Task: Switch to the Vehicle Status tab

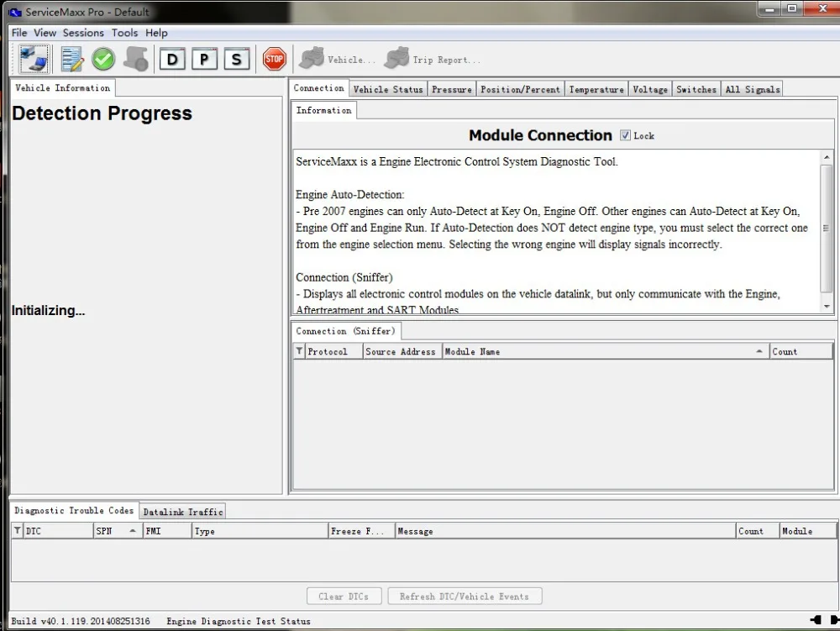Action: (388, 89)
